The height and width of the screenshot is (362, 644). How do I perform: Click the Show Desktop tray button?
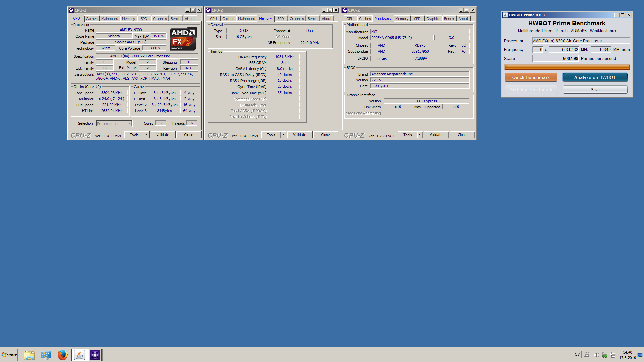point(640,355)
